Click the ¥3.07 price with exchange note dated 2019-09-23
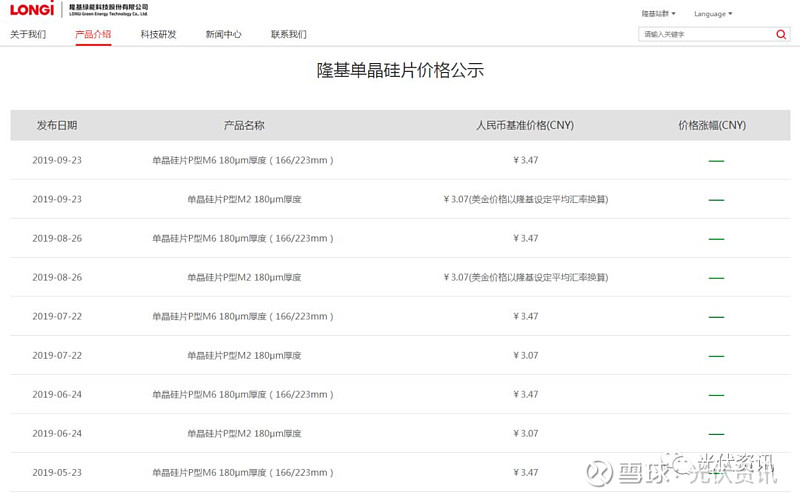Viewport: 800px width, 498px height. [x=526, y=200]
